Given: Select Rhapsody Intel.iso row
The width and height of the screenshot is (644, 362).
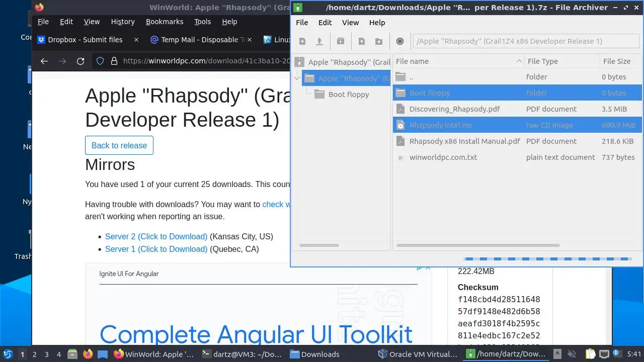Looking at the screenshot, I should pos(517,125).
